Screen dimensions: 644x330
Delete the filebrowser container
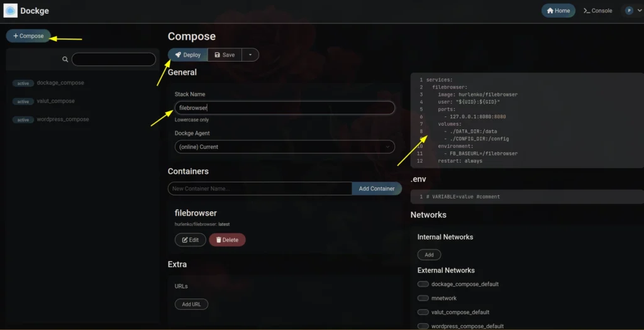click(x=227, y=239)
